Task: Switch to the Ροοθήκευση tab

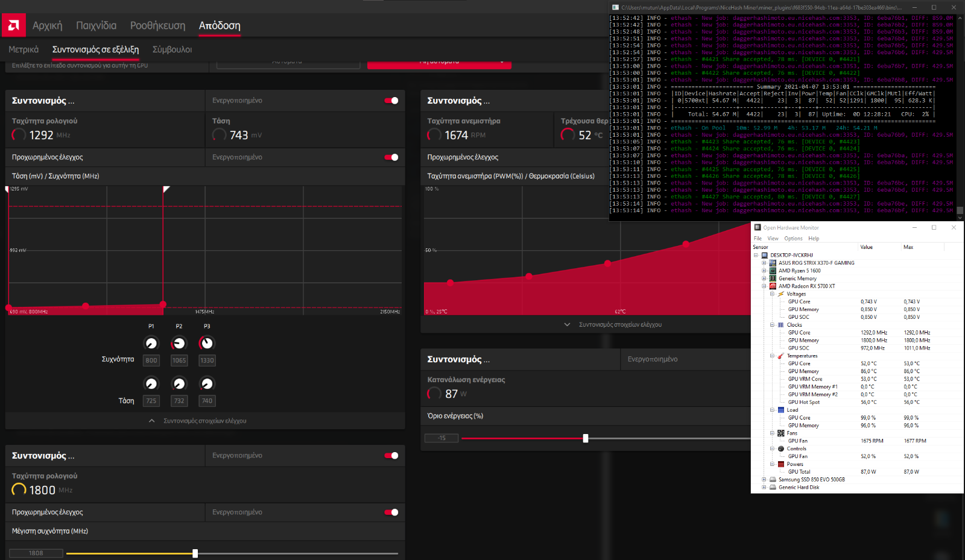Action: 158,25
